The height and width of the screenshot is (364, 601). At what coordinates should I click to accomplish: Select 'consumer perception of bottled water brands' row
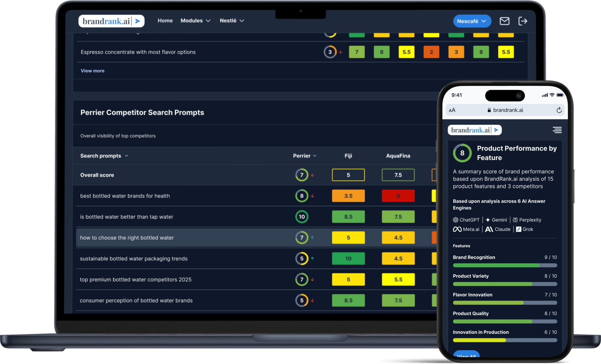[255, 301]
